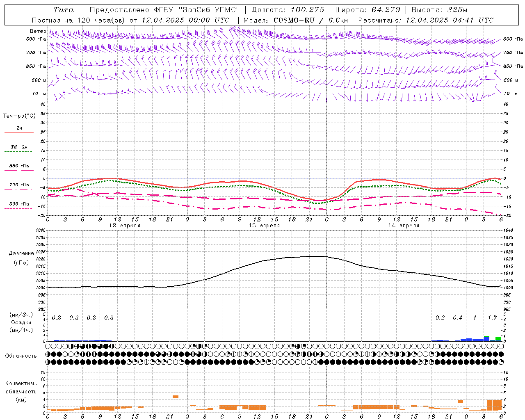
Task: Click the "Td 2м" dew point legend entry
Action: (x=19, y=147)
